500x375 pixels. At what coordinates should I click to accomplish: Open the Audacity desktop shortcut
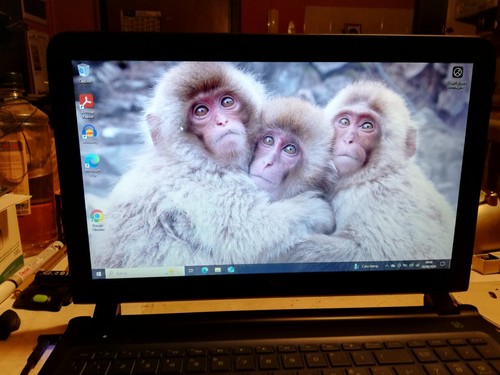[x=89, y=134]
